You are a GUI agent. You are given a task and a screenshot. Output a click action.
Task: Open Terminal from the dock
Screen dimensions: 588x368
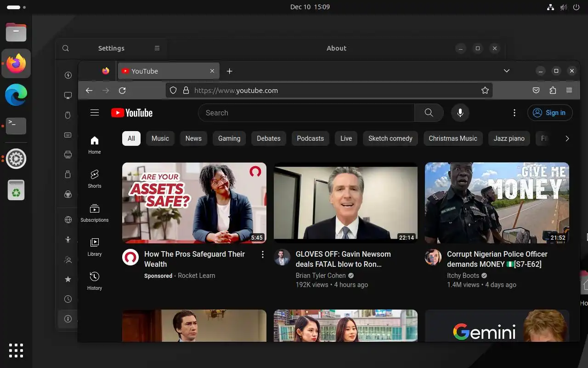coord(16,126)
